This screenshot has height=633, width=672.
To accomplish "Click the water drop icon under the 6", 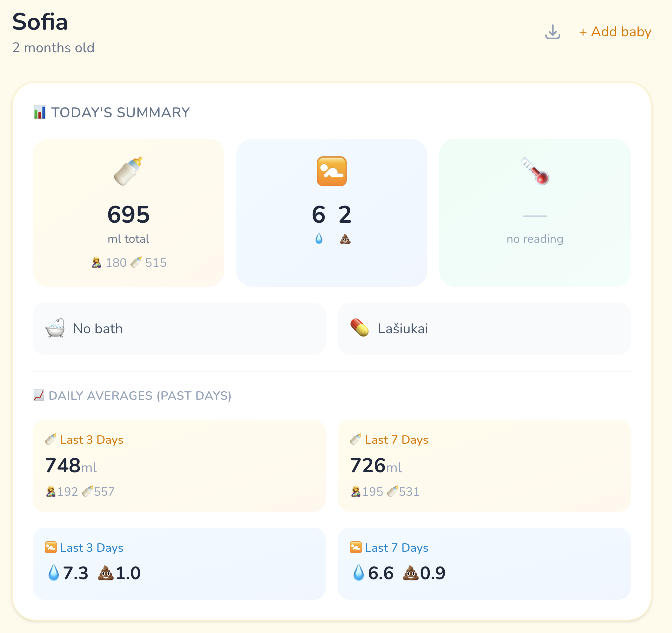I will click(318, 238).
